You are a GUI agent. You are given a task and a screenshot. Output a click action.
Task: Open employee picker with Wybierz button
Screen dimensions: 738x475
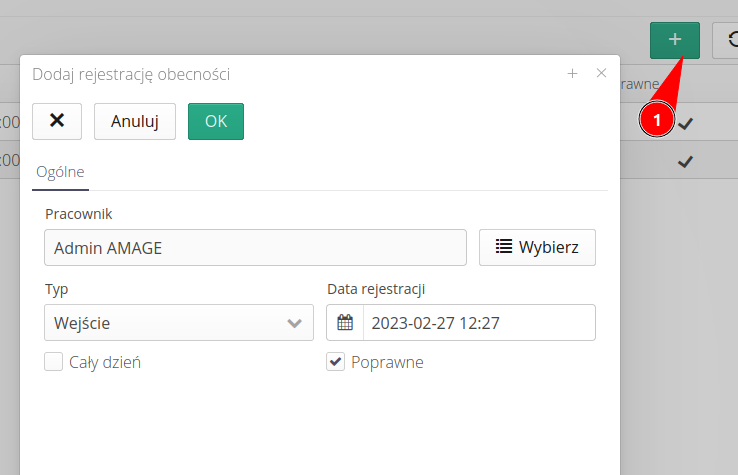[x=537, y=248]
